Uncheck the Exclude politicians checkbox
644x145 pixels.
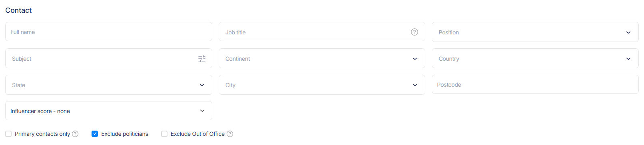pyautogui.click(x=95, y=134)
